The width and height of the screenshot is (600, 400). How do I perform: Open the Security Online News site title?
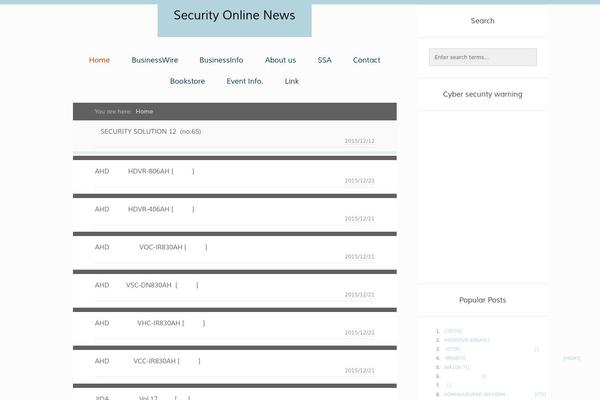(234, 15)
